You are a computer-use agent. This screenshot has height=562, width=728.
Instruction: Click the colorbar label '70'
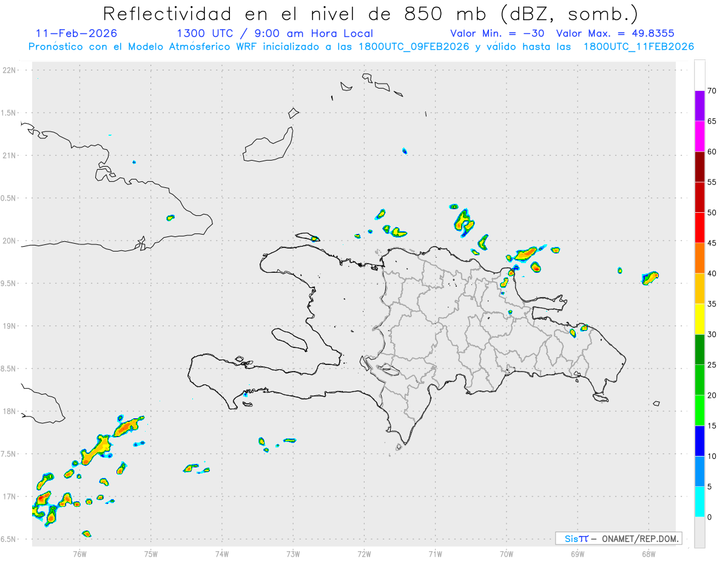pyautogui.click(x=712, y=91)
